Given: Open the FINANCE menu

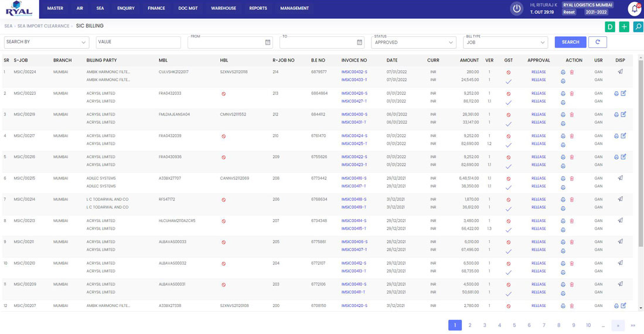Looking at the screenshot, I should (156, 8).
